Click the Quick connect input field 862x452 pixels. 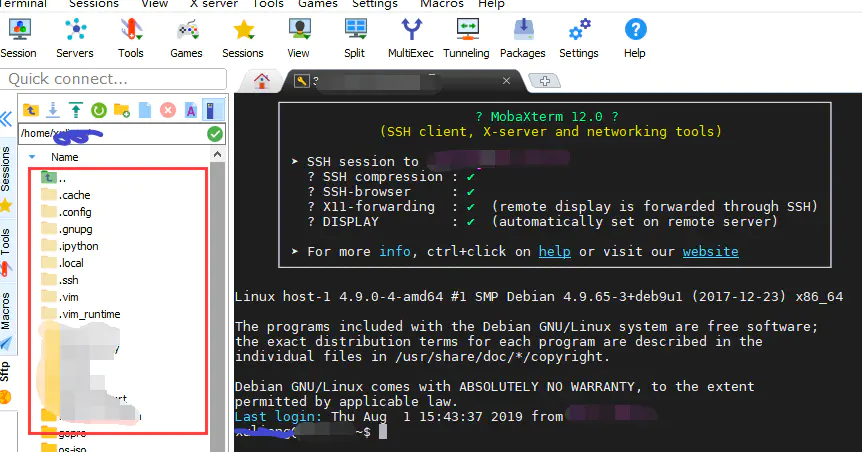[x=113, y=79]
